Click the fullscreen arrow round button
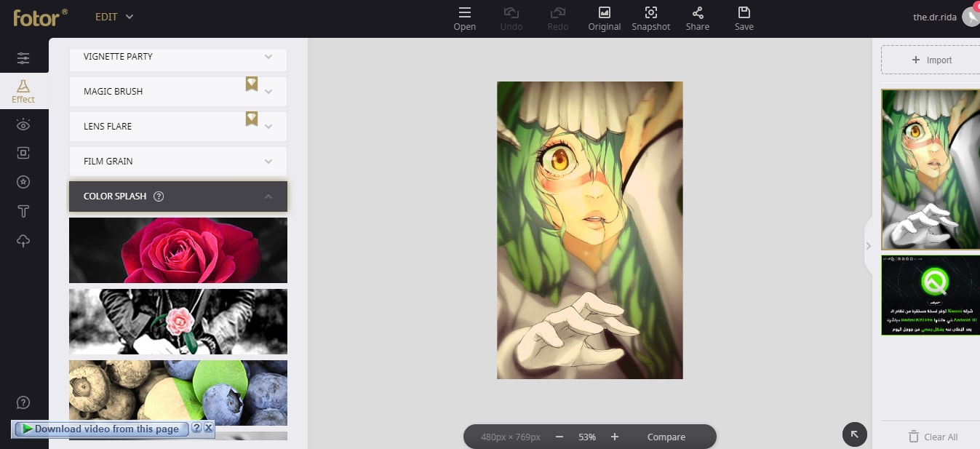Screen dimensions: 980x449 tap(855, 434)
